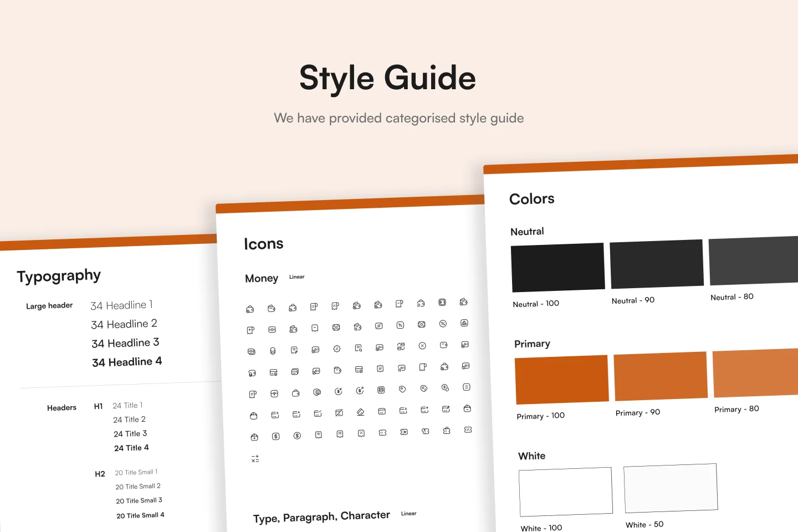Pick the Neutral - 100 color swatch
The height and width of the screenshot is (532, 798).
(x=557, y=267)
